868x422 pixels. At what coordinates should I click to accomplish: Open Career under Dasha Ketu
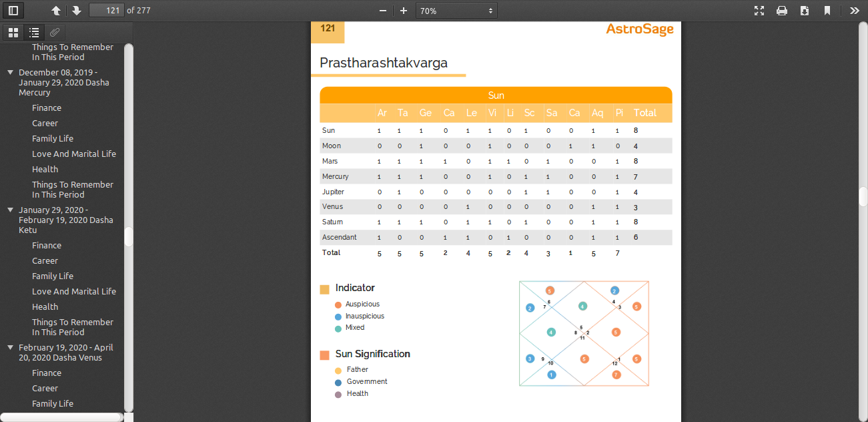pyautogui.click(x=45, y=260)
